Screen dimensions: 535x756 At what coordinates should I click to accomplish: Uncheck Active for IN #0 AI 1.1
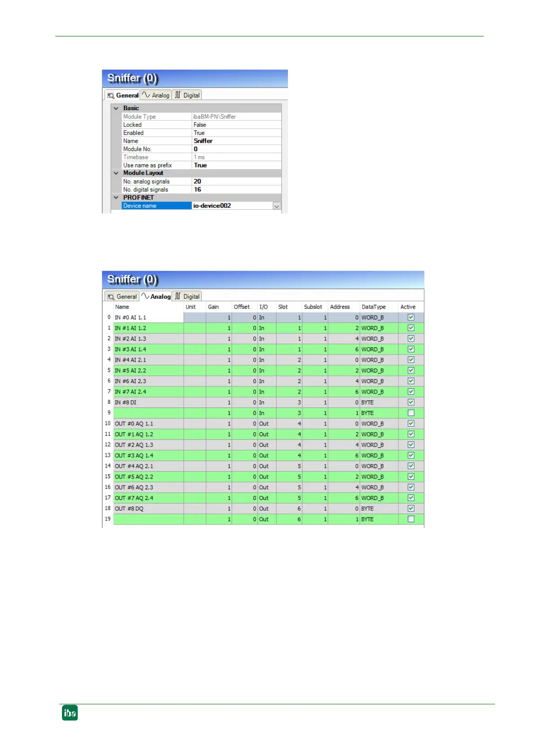click(411, 318)
